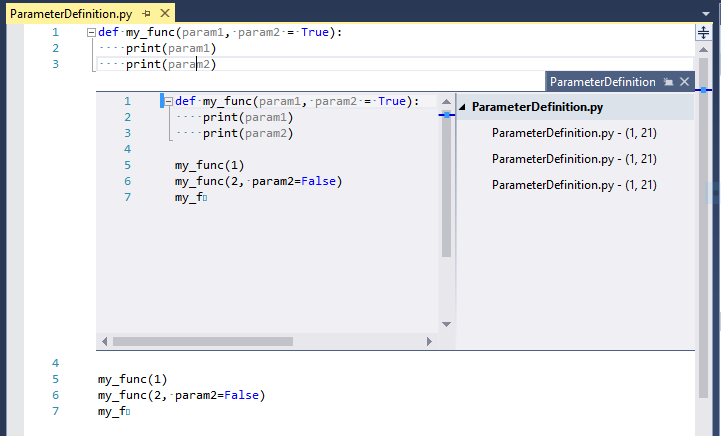
Task: Click param2 in main editor line 3
Action: 189,64
